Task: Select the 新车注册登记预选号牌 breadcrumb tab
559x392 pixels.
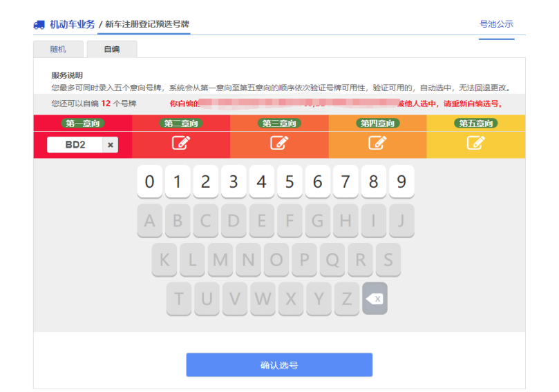Action: coord(147,24)
